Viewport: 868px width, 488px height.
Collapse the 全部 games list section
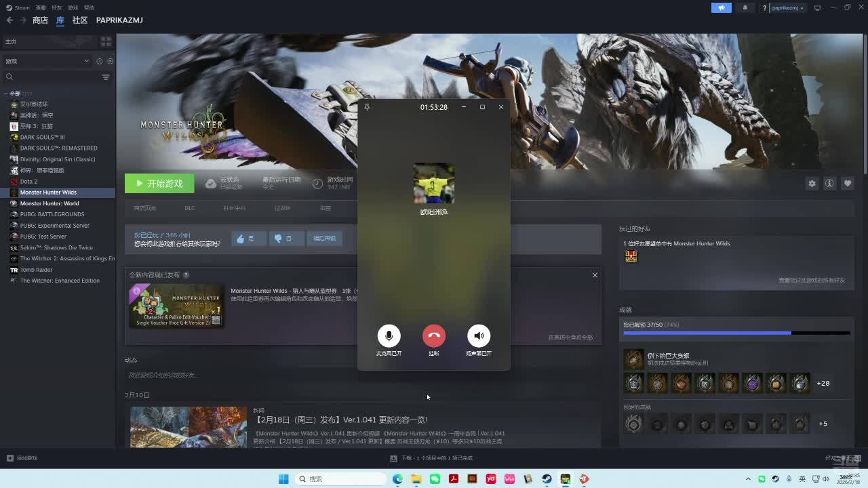click(6, 94)
